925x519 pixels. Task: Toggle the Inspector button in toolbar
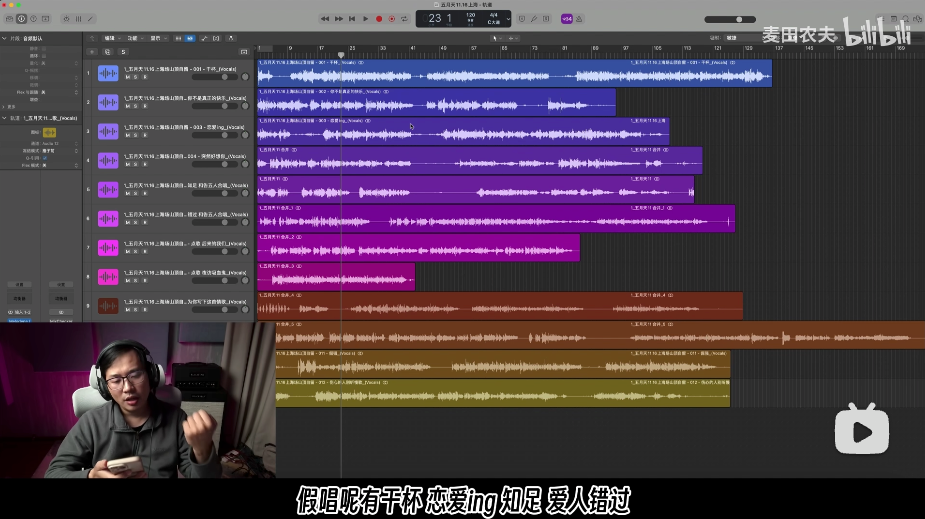(x=21, y=19)
